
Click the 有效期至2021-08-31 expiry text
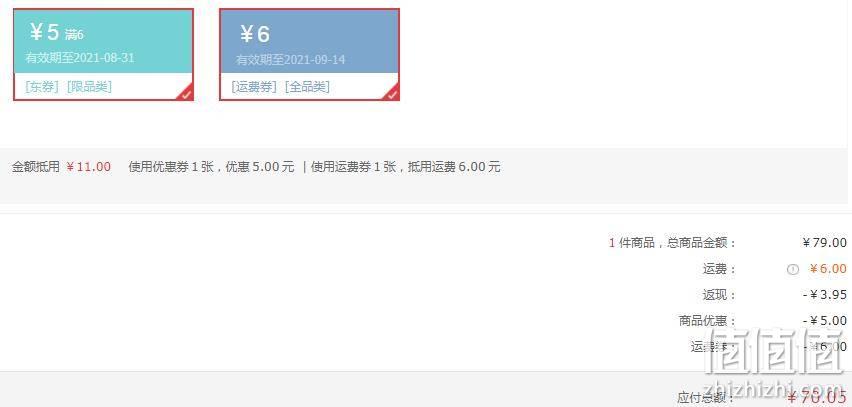click(x=80, y=58)
